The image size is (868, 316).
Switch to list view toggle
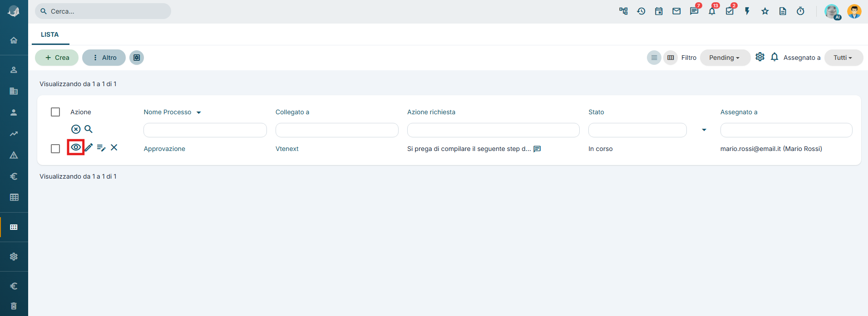point(654,58)
